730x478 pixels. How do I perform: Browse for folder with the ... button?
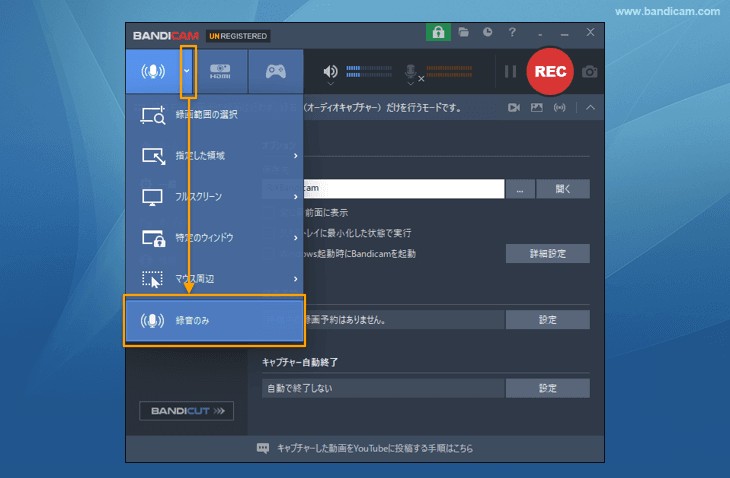point(520,189)
